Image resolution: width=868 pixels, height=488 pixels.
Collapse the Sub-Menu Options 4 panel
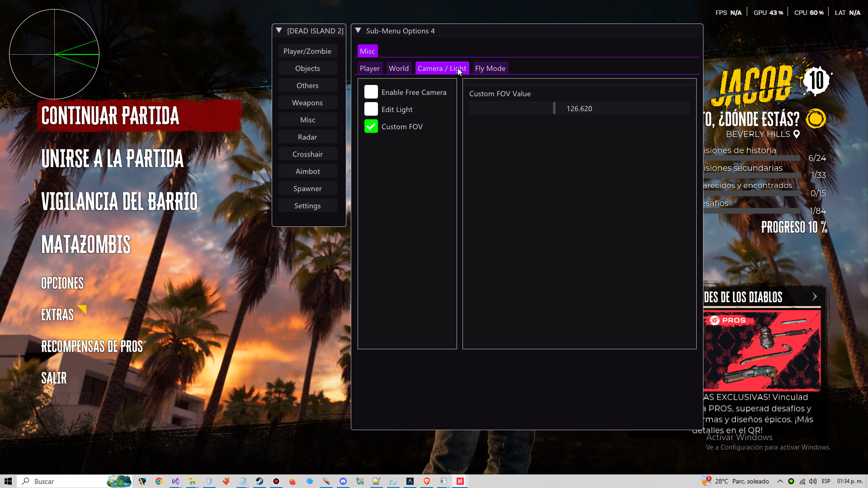[359, 30]
